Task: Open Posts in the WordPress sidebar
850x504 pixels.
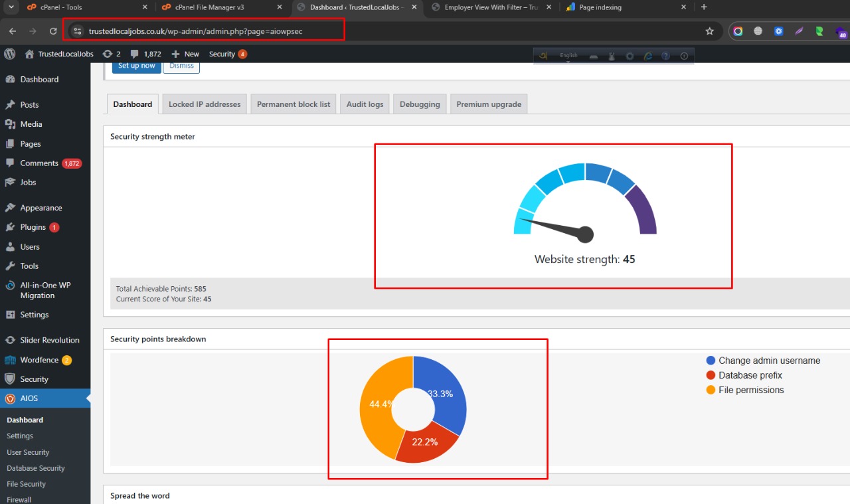Action: point(45,105)
